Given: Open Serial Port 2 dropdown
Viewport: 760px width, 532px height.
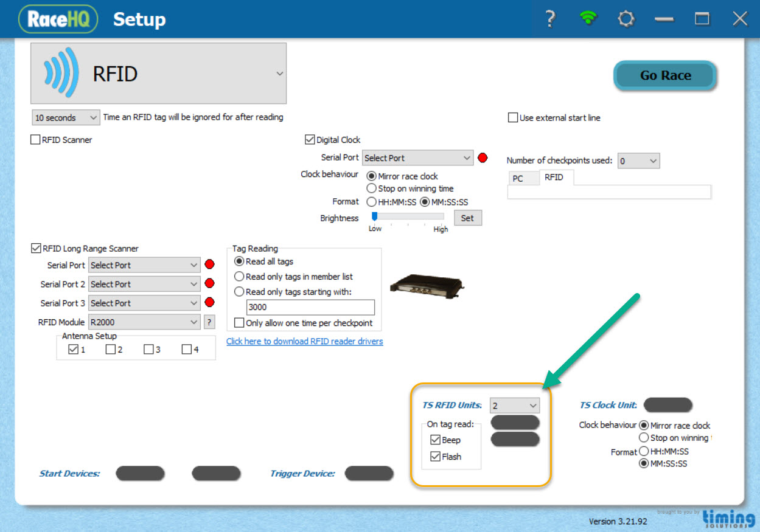Looking at the screenshot, I should point(144,284).
